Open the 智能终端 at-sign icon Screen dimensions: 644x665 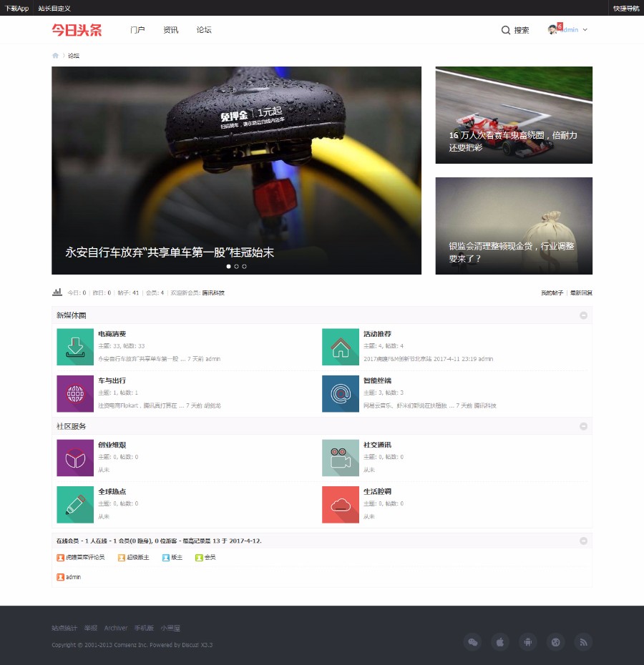[341, 393]
